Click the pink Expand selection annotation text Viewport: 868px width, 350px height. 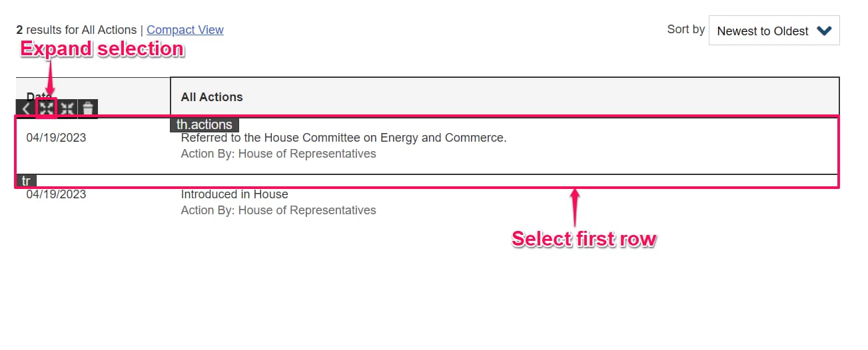click(102, 49)
